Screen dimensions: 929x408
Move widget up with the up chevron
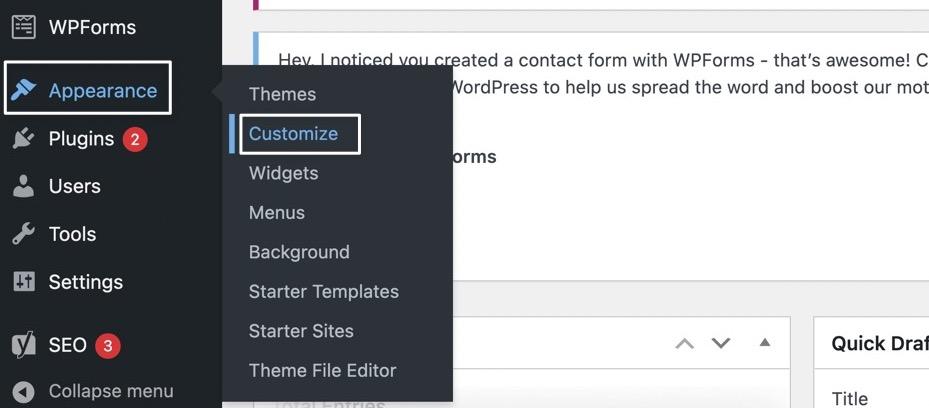tap(684, 343)
